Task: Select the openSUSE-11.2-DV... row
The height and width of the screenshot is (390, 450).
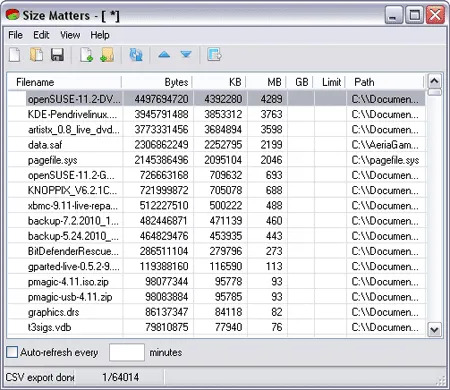Action: click(216, 99)
